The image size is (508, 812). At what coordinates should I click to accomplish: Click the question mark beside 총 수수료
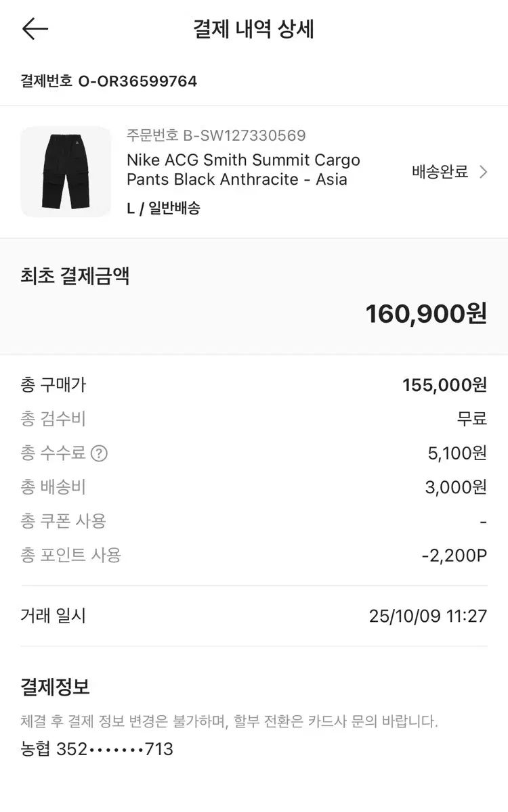pos(99,453)
